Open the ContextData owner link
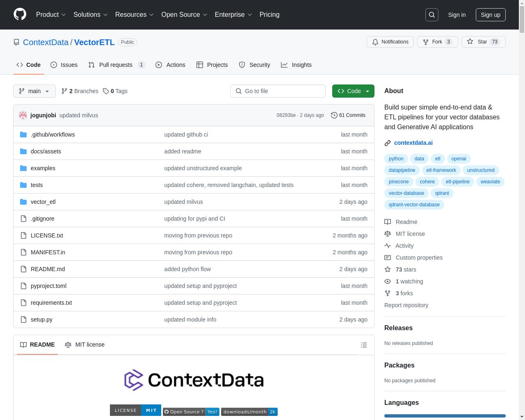 [x=46, y=42]
